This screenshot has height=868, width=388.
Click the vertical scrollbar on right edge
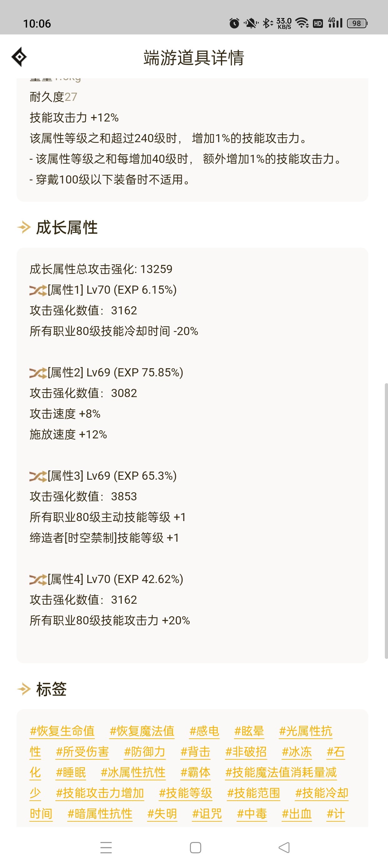pos(386,521)
